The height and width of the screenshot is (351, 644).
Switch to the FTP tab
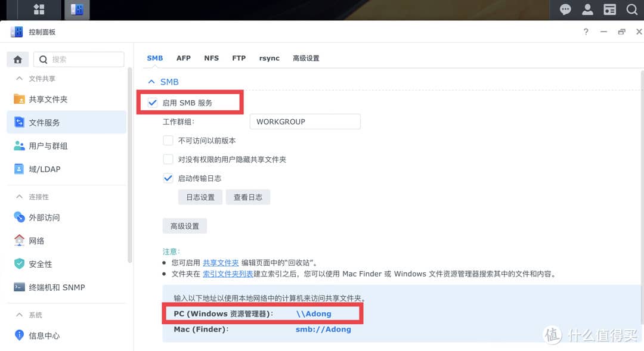click(x=239, y=58)
